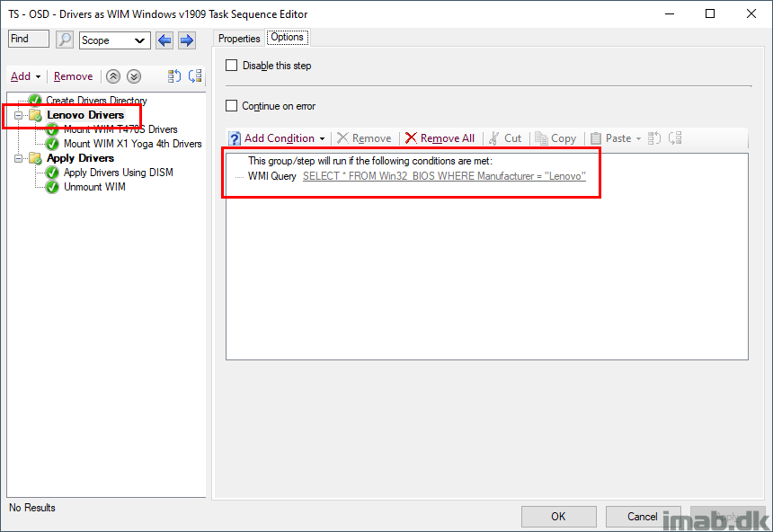Open the Add dropdown arrow in tree toolbar

pyautogui.click(x=38, y=77)
